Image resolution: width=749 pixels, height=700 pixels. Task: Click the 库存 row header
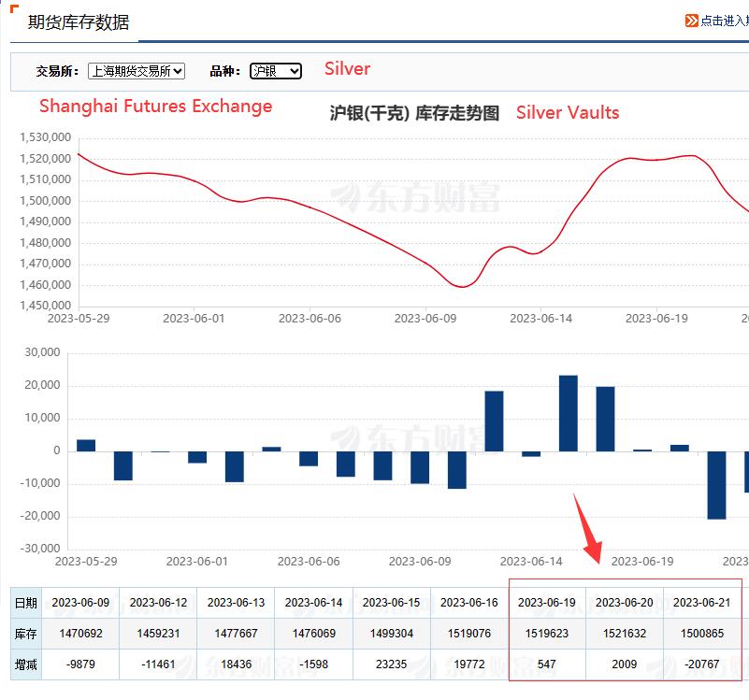tap(26, 634)
